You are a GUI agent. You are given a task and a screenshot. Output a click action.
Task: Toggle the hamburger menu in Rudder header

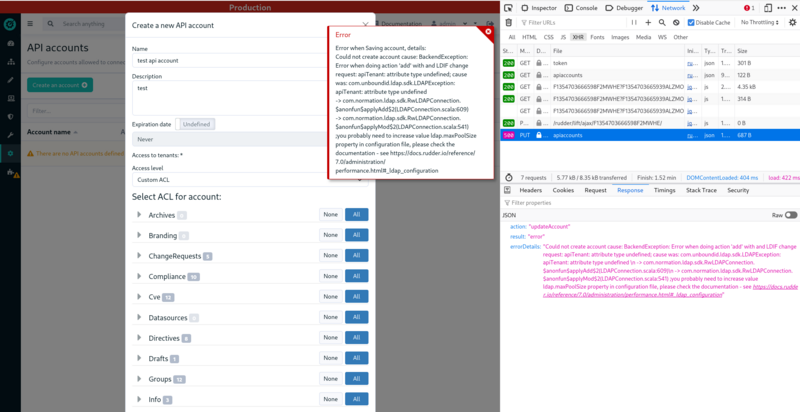[x=30, y=23]
